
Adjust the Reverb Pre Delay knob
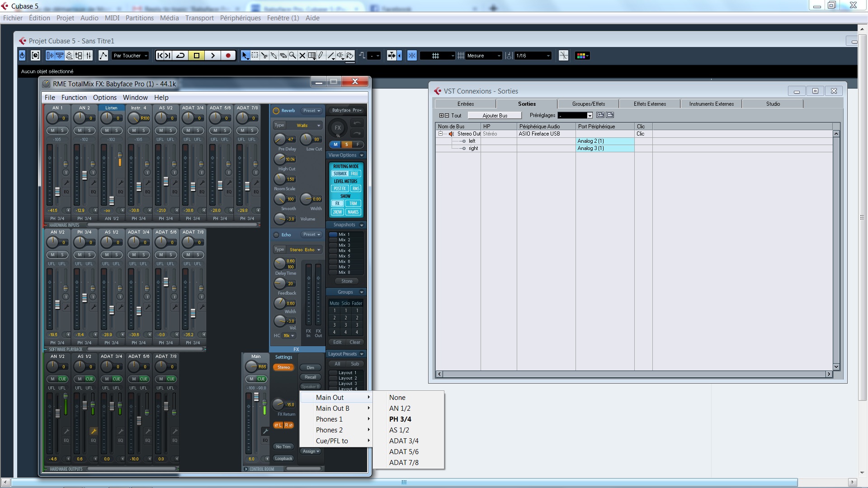pos(279,139)
